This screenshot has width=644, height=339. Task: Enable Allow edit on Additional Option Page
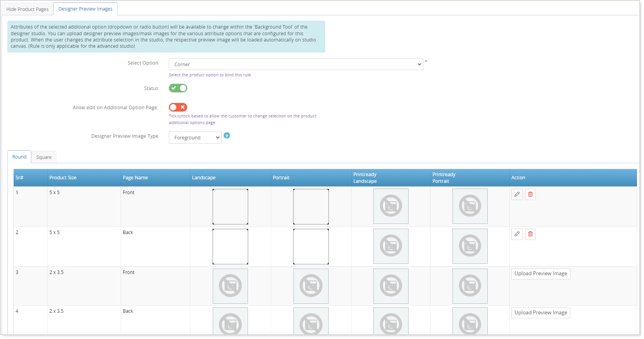(178, 107)
